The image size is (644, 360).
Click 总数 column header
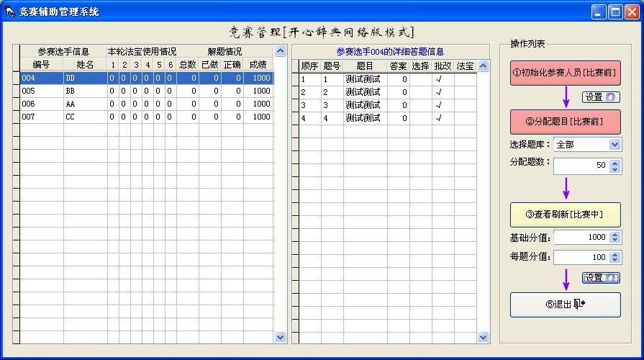coord(188,65)
